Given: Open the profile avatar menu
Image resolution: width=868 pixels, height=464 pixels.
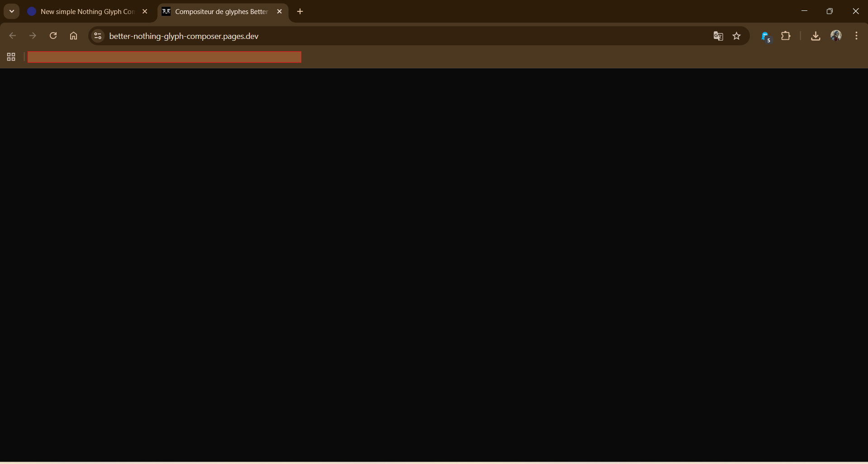Looking at the screenshot, I should tap(836, 36).
